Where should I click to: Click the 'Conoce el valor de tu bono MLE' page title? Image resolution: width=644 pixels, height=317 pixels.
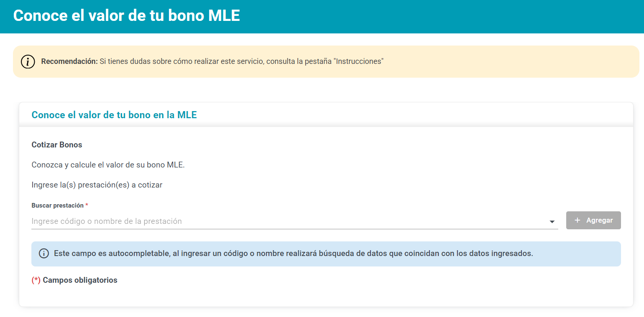pos(127,16)
